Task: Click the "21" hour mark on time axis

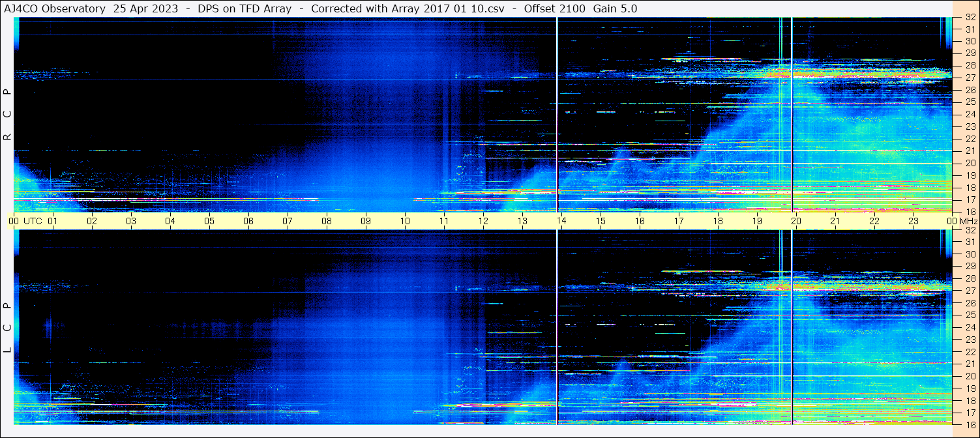Action: [835, 221]
